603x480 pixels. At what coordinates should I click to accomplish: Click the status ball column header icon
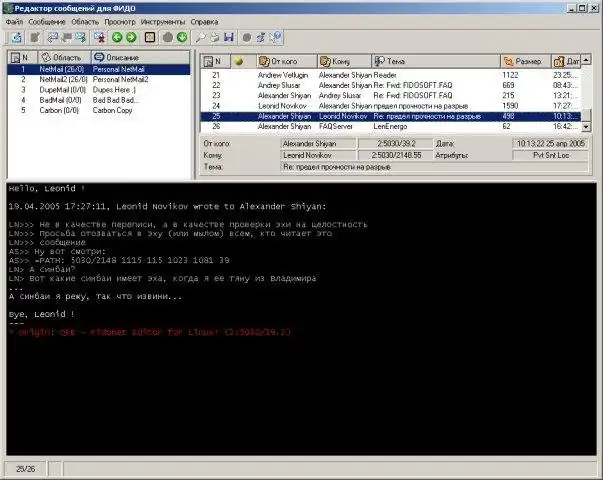pos(238,61)
